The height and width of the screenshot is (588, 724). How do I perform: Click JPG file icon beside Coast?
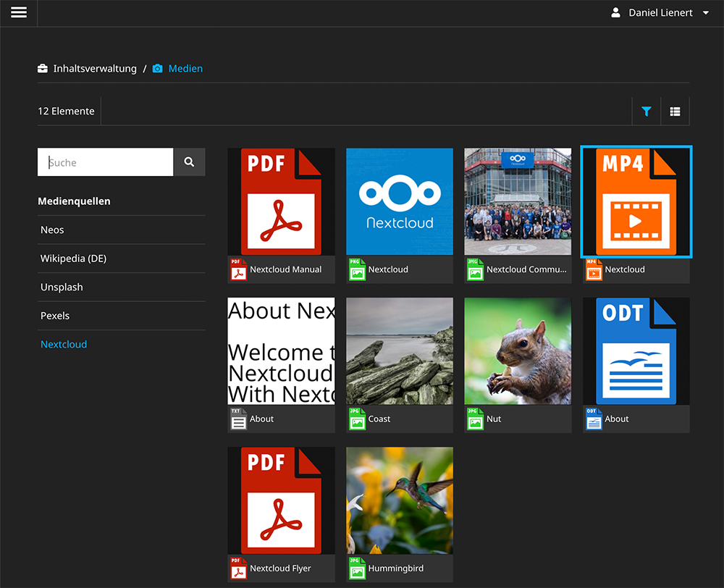click(x=357, y=419)
